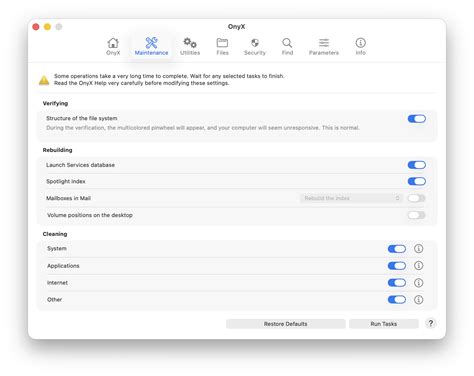Screen dimensions: 474x376
Task: Open the Utilities gears tab
Action: click(x=190, y=46)
